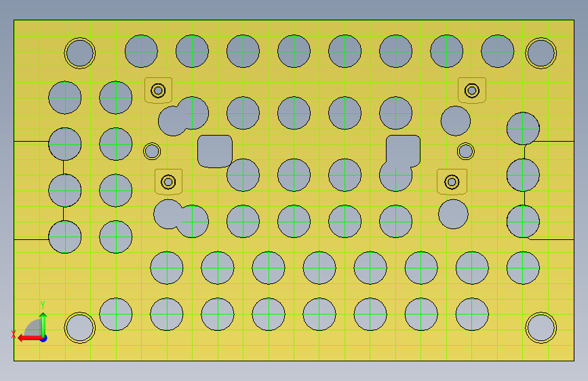Screen dimensions: 588x381
Task: Select the counterbored hole in the bottom-right plate corner
Action: pyautogui.click(x=541, y=327)
